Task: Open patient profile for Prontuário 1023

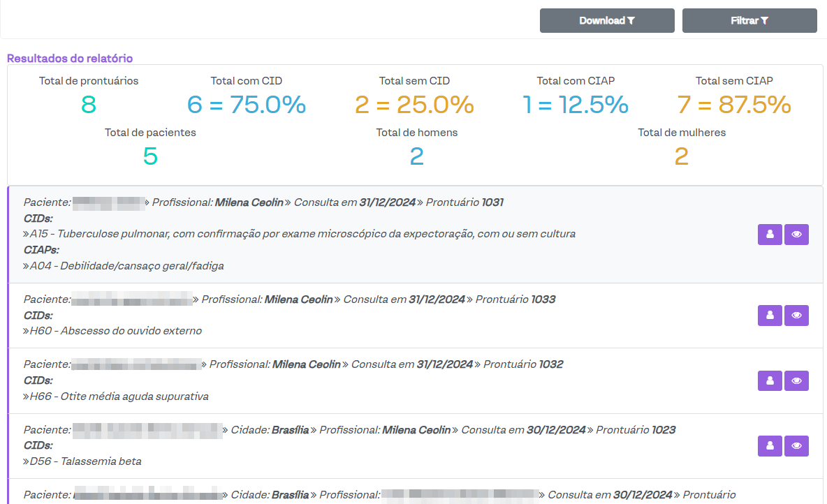Action: (x=770, y=445)
